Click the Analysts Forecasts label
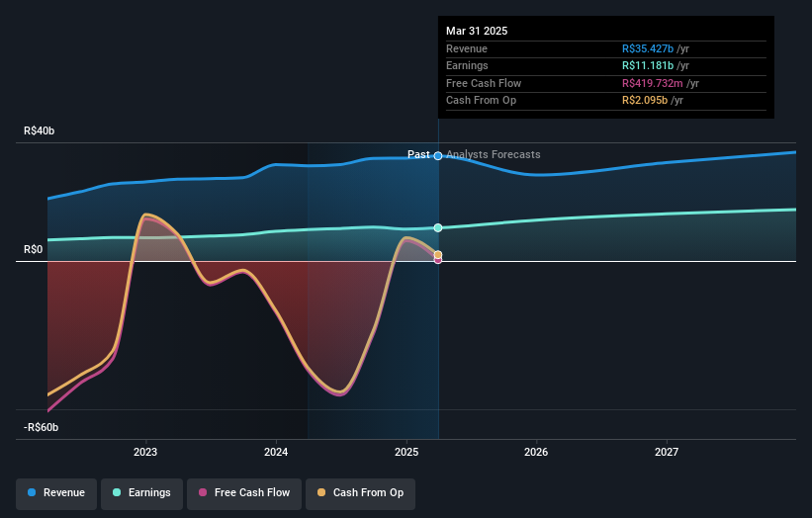The image size is (812, 518). coord(493,154)
